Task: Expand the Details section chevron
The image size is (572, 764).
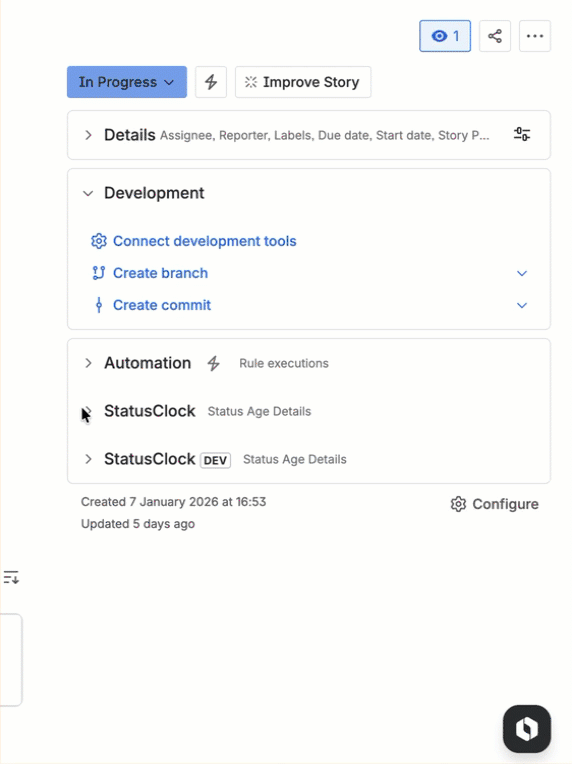Action: coord(88,135)
